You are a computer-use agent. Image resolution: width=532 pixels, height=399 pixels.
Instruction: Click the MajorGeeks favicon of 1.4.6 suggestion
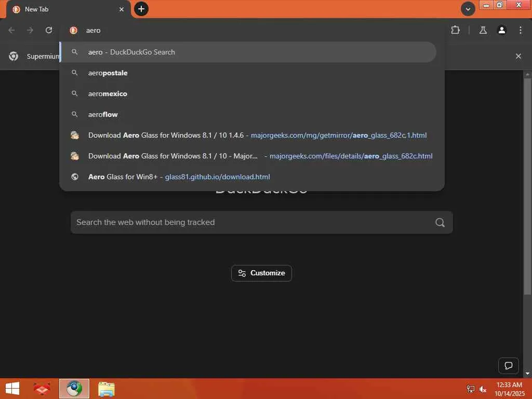click(75, 135)
